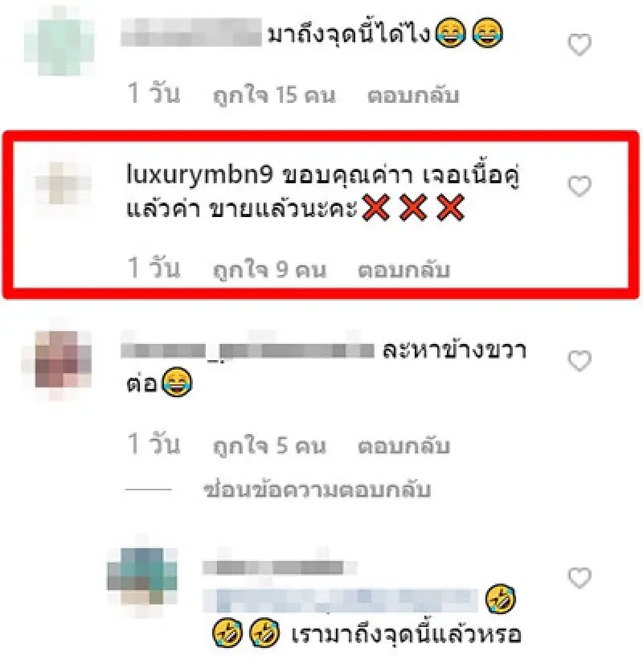Screen dimensions: 643x672
Task: View the 15 likes on first comment
Action: click(x=274, y=95)
